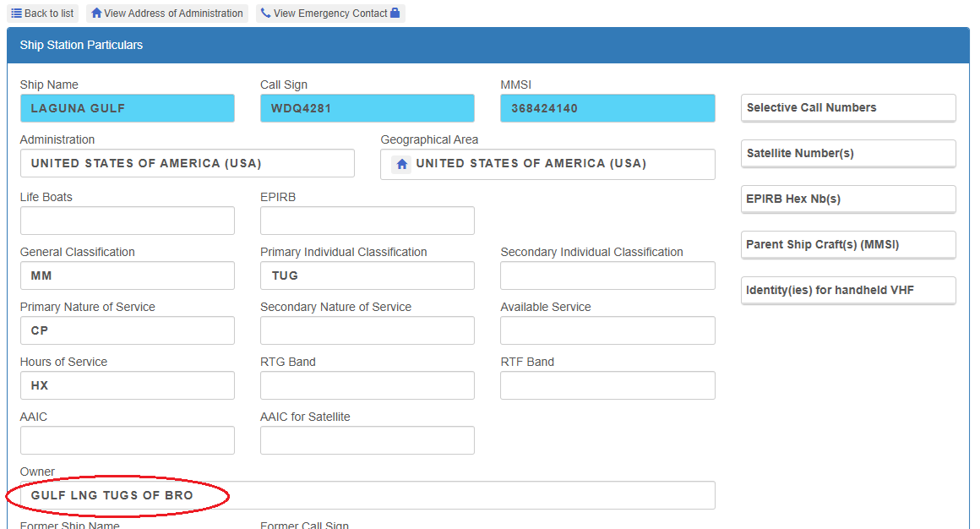Click the Available Service field
The width and height of the screenshot is (980, 529).
tap(607, 330)
